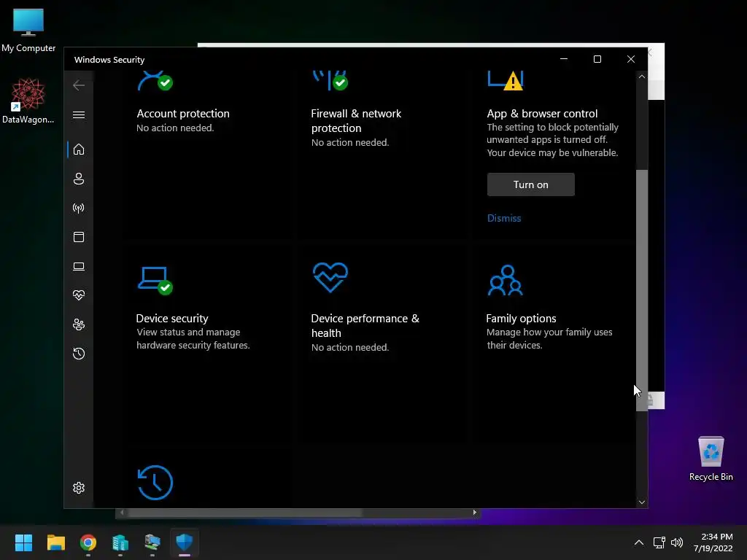Open the Account protection heading
This screenshot has height=560, width=747.
coord(183,114)
